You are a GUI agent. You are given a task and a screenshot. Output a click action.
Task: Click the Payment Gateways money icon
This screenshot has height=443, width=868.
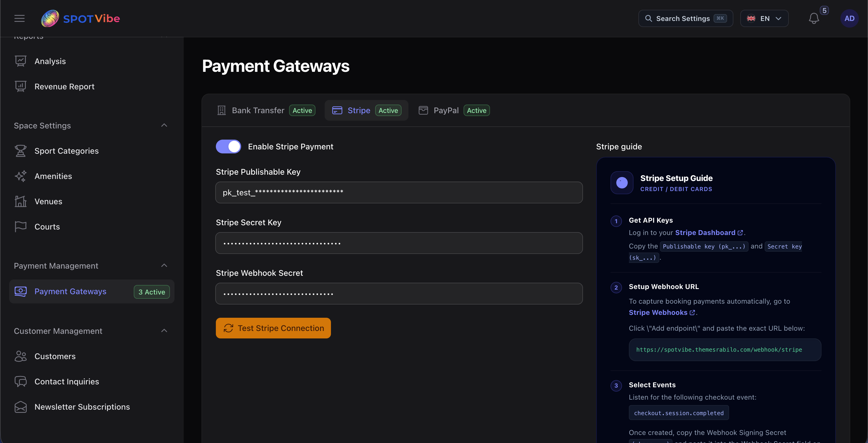(21, 291)
